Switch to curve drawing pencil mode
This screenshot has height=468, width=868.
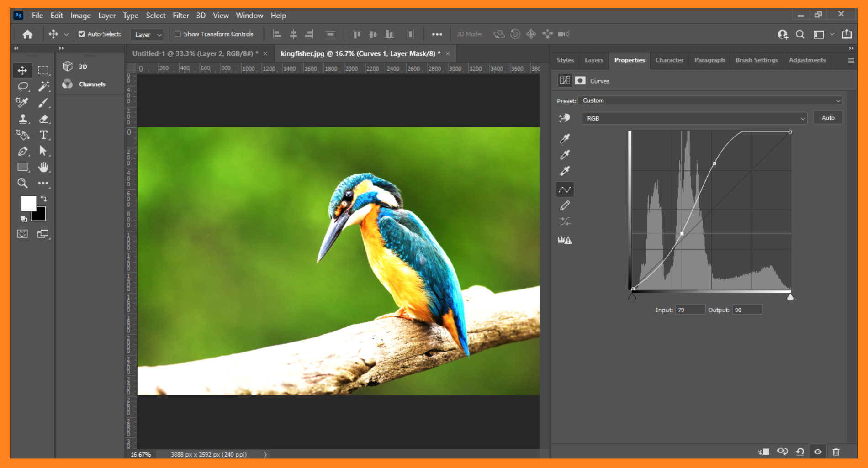tap(565, 205)
